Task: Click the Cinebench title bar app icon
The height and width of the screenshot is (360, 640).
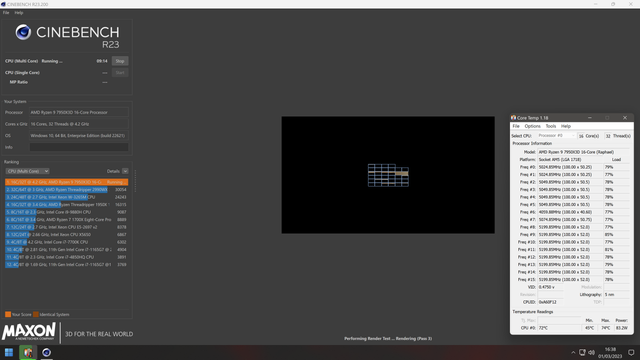Action: 3,4
